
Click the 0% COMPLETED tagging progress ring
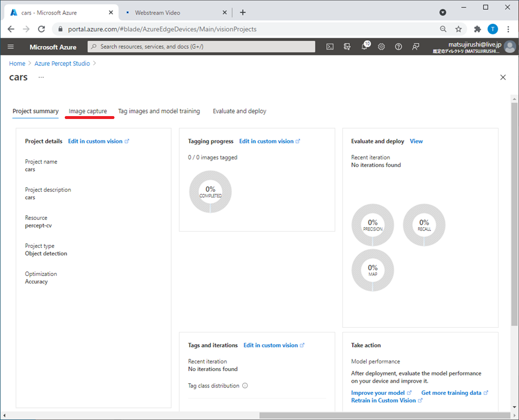coord(210,192)
